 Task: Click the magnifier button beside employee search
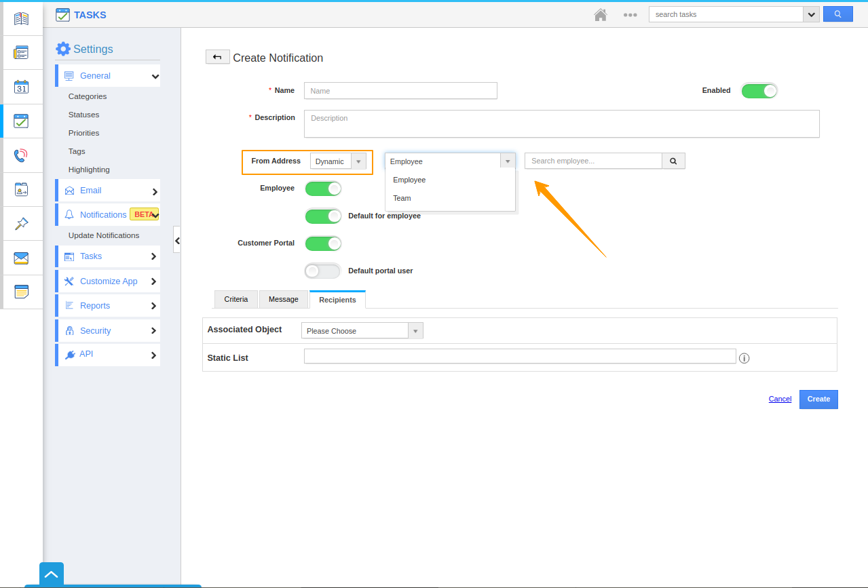click(673, 161)
